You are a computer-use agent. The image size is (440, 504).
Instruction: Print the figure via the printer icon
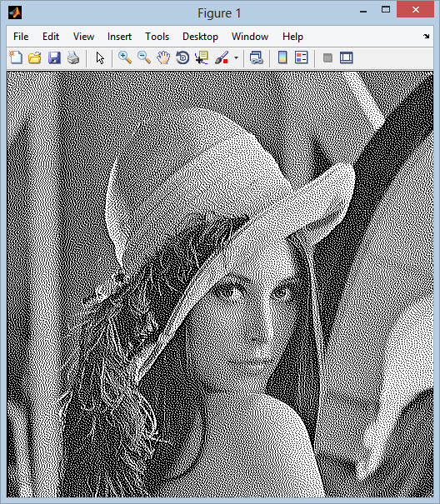click(73, 57)
